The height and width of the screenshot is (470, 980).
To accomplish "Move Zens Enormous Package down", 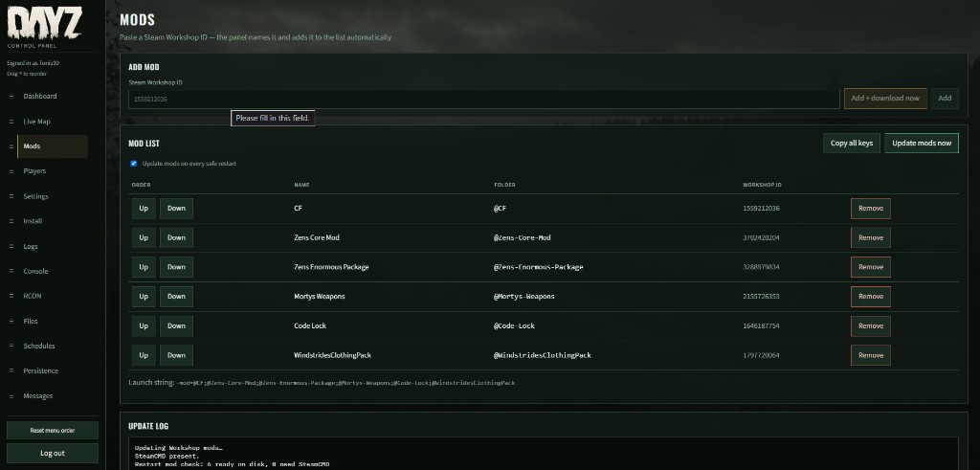I will pyautogui.click(x=176, y=267).
